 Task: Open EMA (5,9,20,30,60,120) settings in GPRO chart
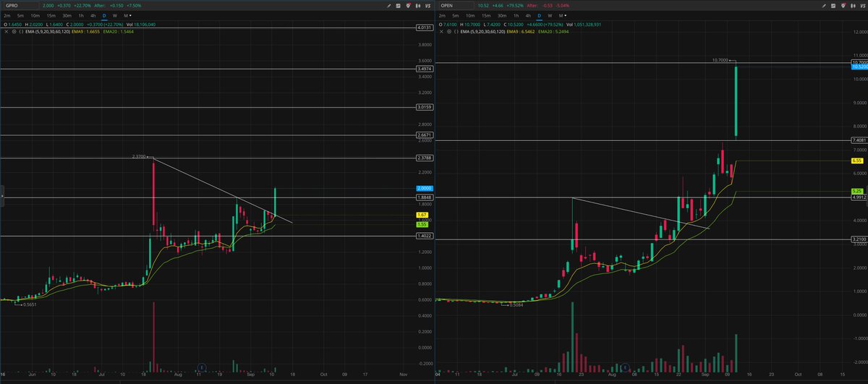pyautogui.click(x=48, y=32)
